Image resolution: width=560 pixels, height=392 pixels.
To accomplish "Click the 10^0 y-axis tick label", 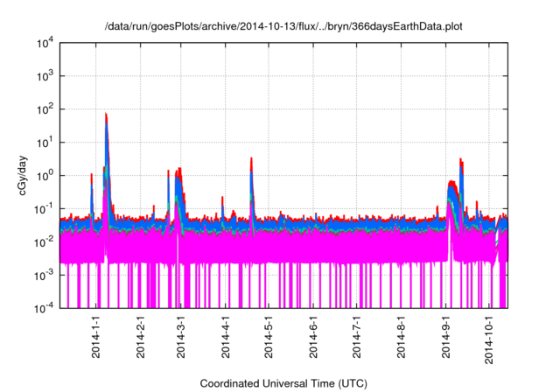I will coord(45,176).
